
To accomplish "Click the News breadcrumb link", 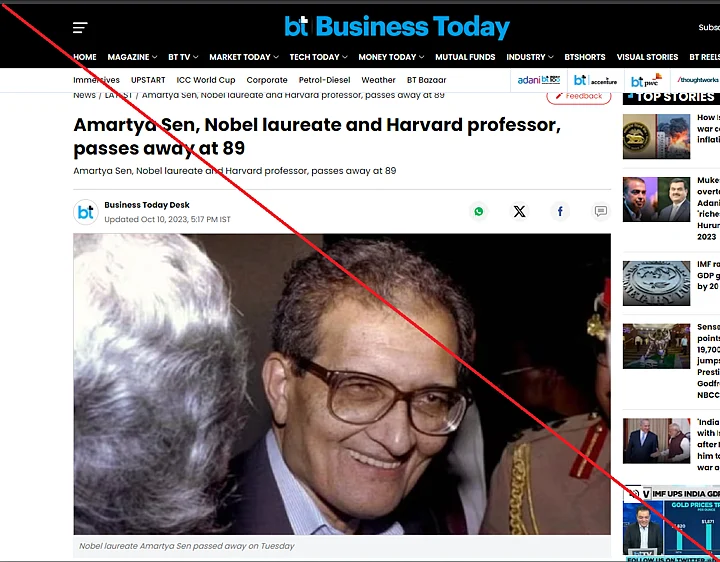I will [84, 96].
